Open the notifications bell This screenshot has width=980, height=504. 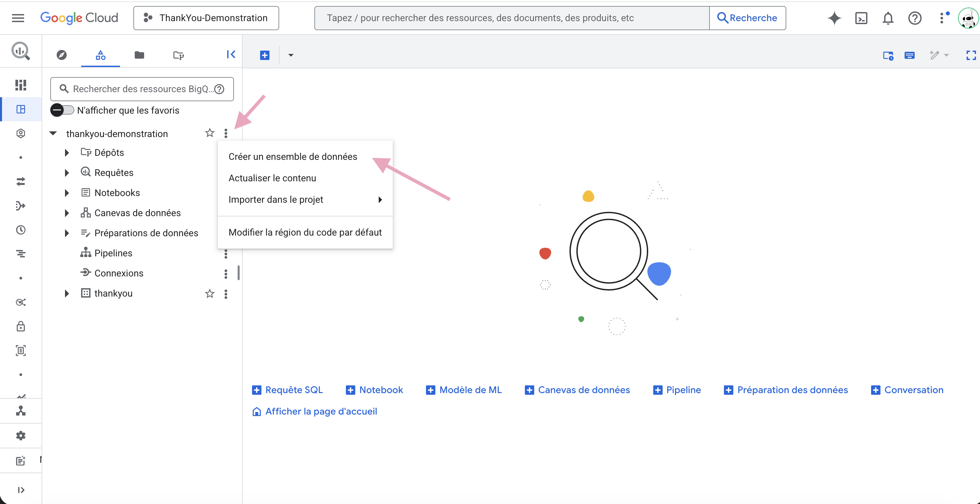tap(887, 18)
